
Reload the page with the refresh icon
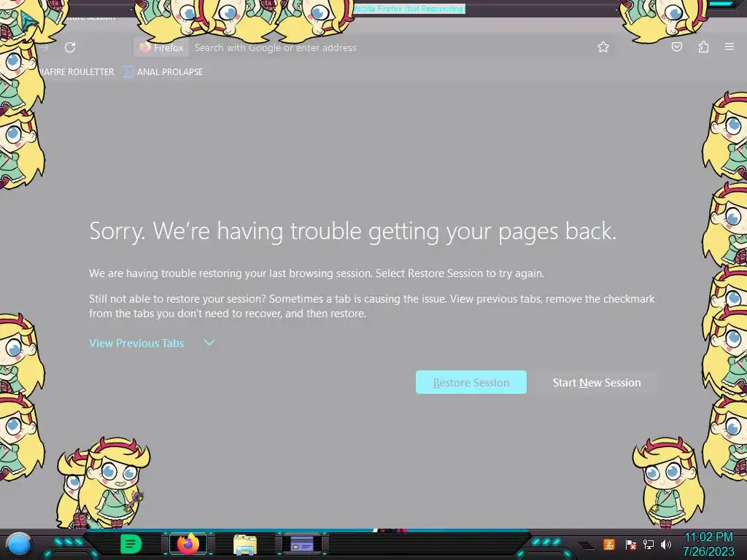(x=70, y=47)
